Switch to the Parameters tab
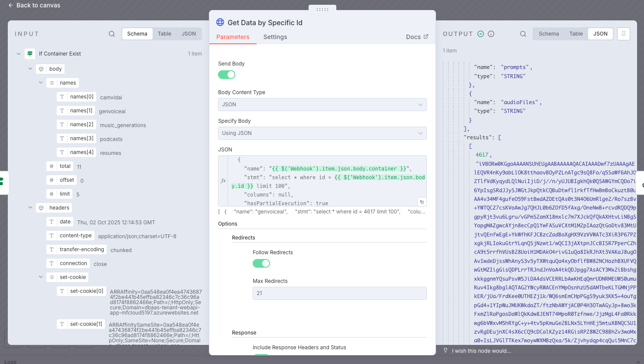Image resolution: width=644 pixels, height=364 pixels. (233, 37)
